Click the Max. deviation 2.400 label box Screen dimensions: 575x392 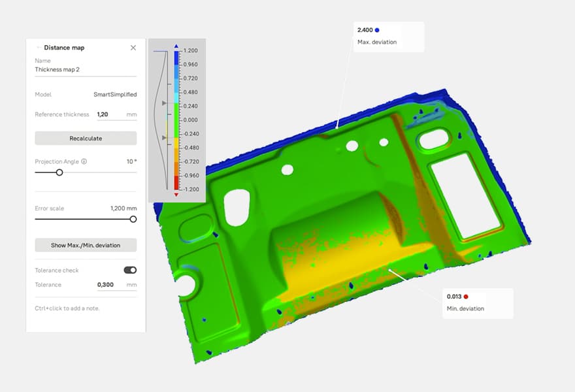[388, 37]
